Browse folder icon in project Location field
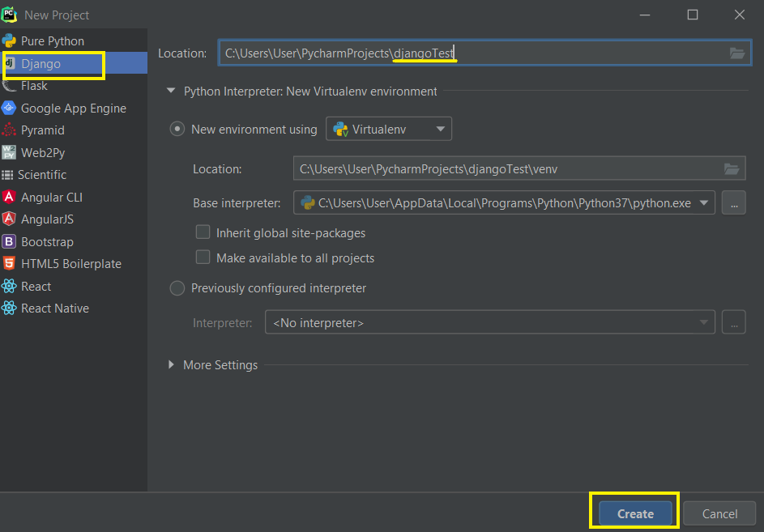Screen dimensions: 764x532 pyautogui.click(x=736, y=53)
